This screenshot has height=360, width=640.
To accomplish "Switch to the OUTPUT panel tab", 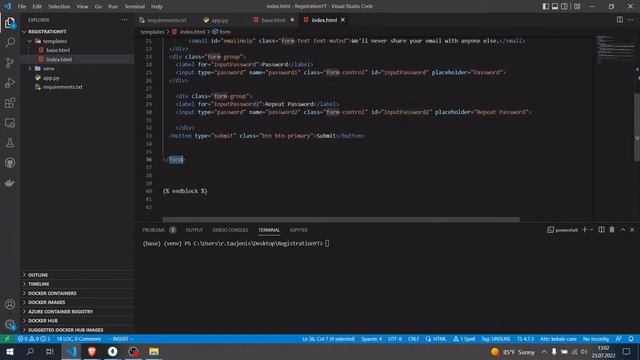I will coord(194,230).
